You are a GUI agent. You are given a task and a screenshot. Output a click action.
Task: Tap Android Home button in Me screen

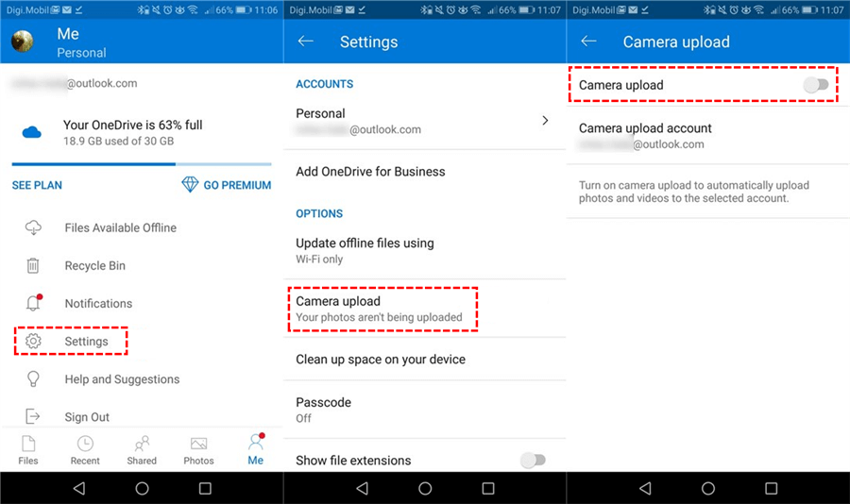[x=142, y=488]
